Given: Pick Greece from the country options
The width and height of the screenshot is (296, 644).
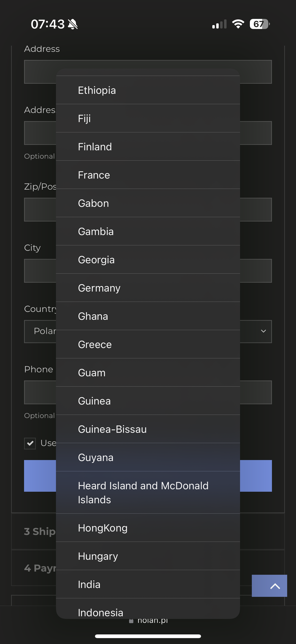Looking at the screenshot, I should (x=147, y=345).
